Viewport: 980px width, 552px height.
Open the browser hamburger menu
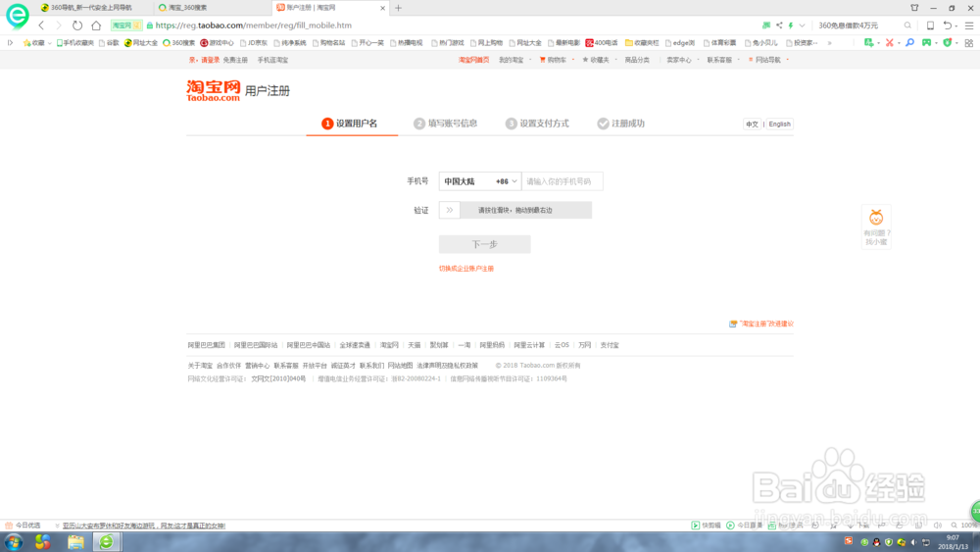969,25
